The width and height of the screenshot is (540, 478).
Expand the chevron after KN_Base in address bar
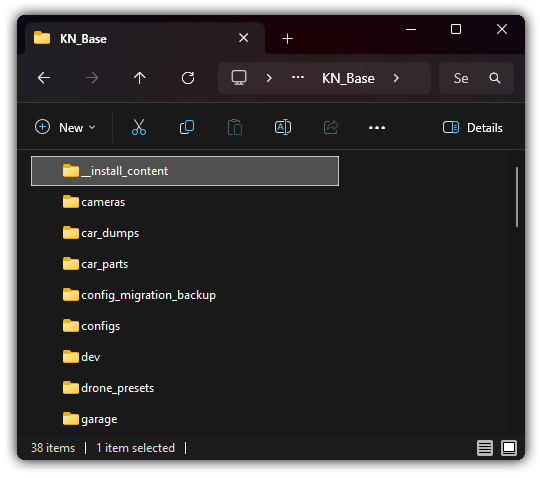coord(396,78)
